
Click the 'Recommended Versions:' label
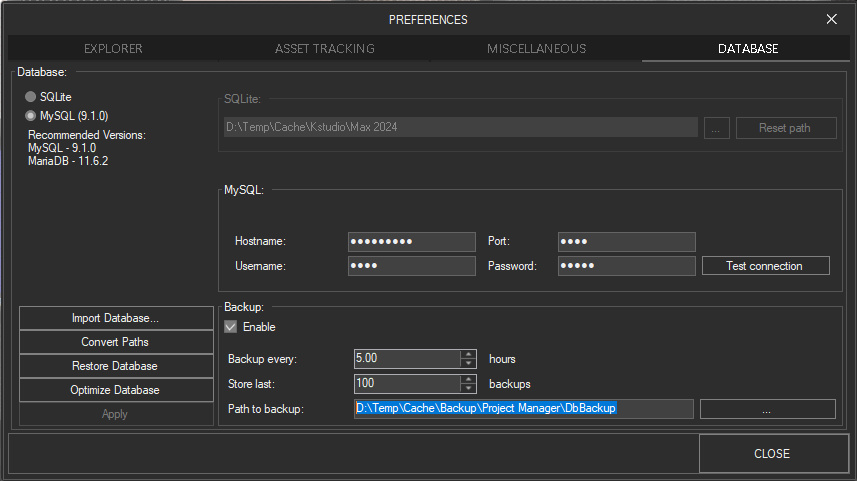pos(87,135)
